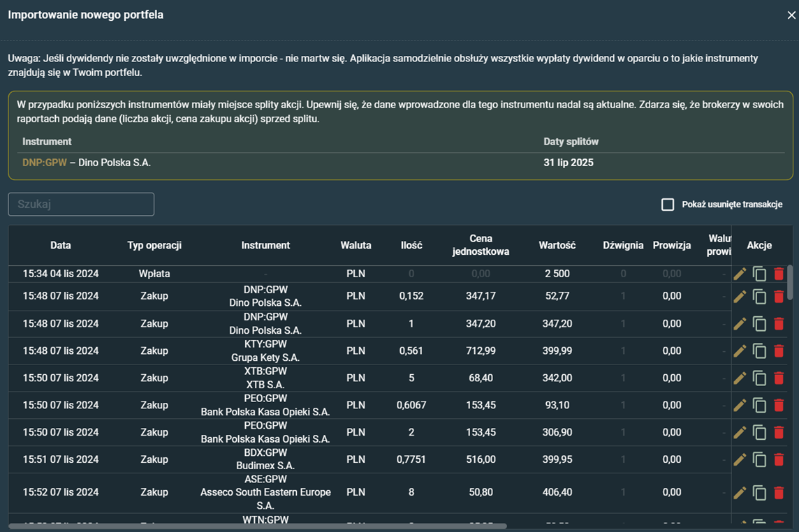Edit the Budimex S.A. transaction
The width and height of the screenshot is (799, 532).
pos(740,459)
